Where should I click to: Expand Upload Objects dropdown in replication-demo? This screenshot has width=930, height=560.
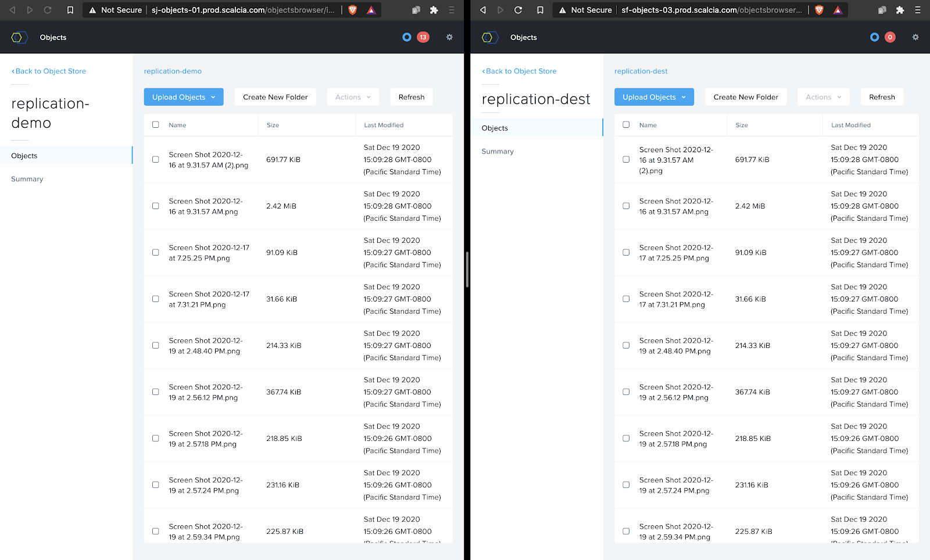184,97
